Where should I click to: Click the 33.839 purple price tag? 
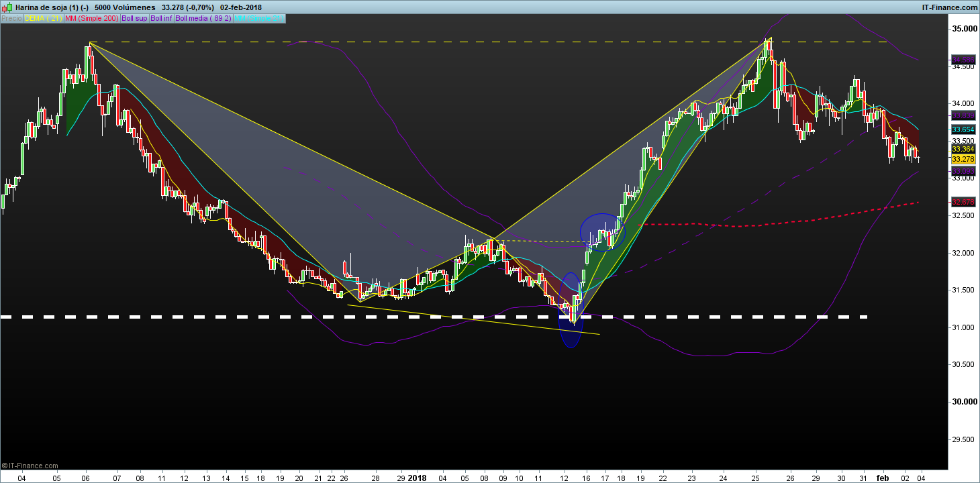pos(963,116)
